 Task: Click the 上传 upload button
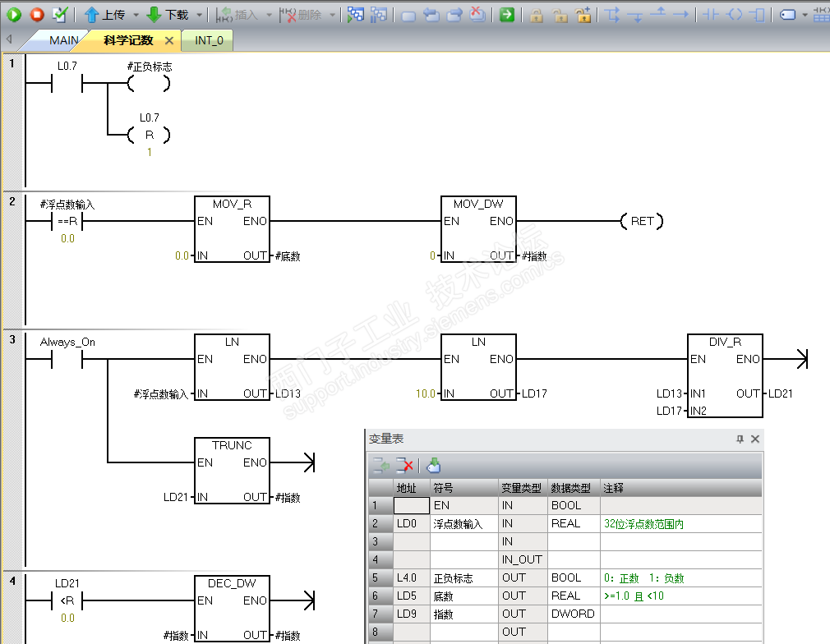coord(104,15)
